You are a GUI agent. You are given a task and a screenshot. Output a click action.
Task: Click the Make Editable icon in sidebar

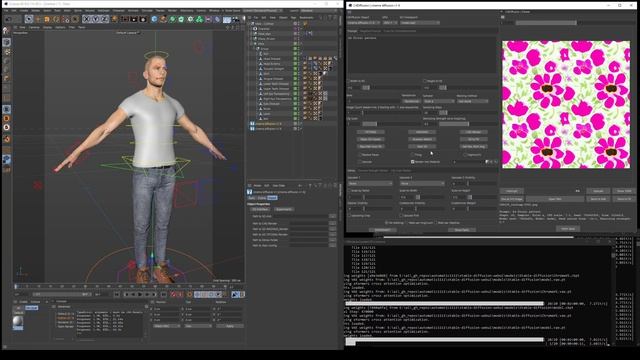tap(6, 31)
